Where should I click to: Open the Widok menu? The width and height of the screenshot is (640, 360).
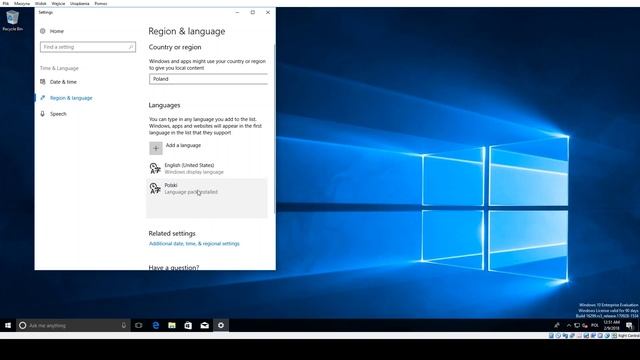click(40, 4)
